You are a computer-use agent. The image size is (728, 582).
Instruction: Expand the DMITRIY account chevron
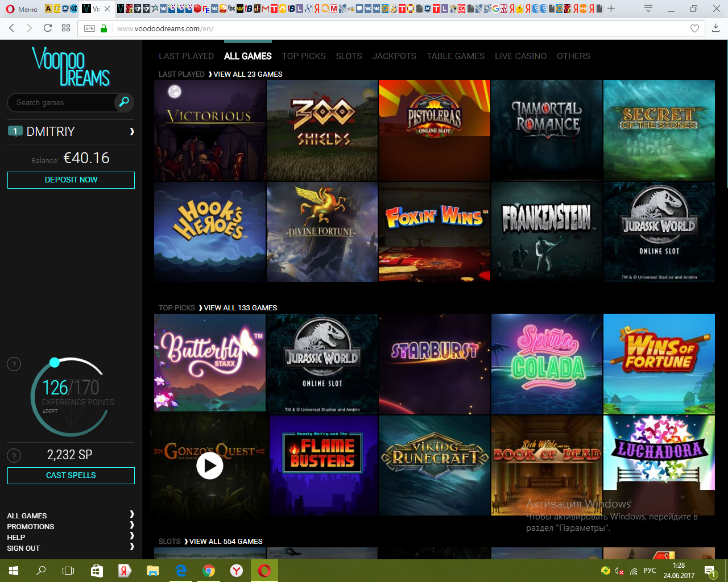point(132,131)
